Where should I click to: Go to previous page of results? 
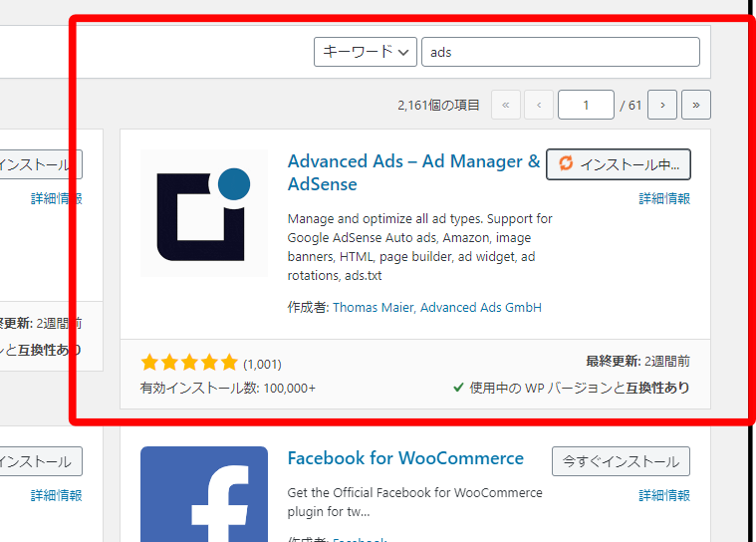[x=539, y=105]
